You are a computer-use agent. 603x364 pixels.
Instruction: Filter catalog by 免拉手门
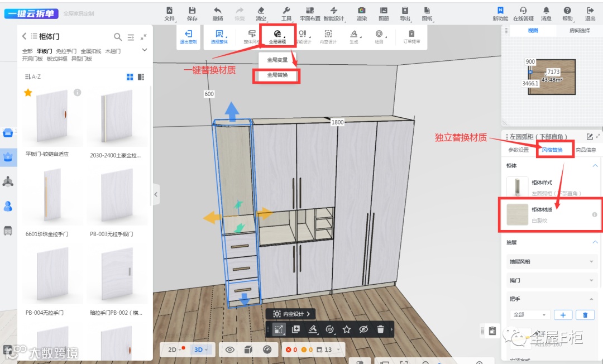click(66, 51)
